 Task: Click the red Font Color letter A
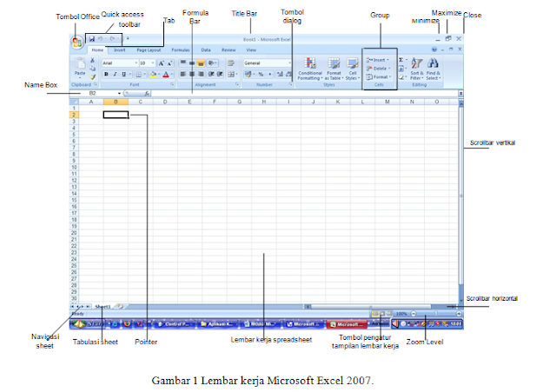(167, 74)
